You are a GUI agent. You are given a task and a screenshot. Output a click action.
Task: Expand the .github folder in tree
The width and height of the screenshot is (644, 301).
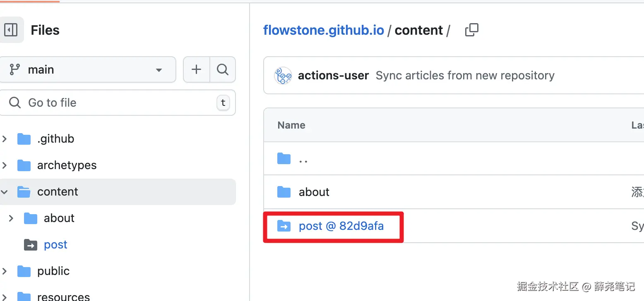click(x=5, y=139)
